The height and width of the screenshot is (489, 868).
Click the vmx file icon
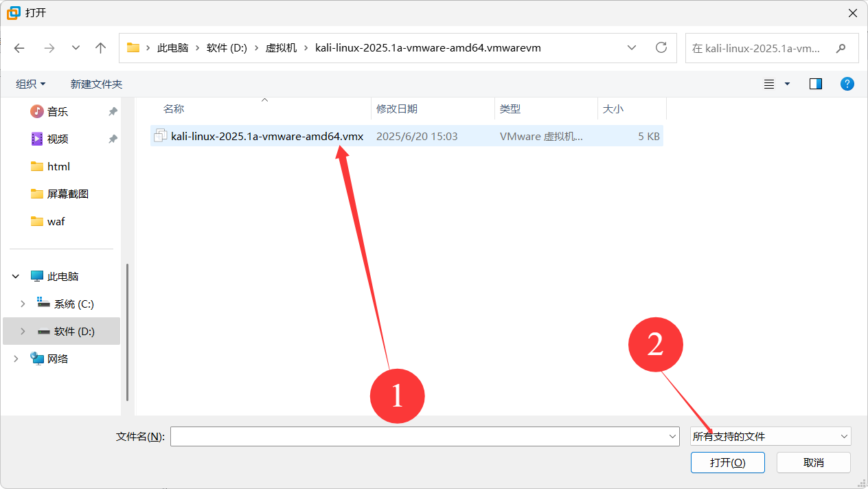(160, 136)
